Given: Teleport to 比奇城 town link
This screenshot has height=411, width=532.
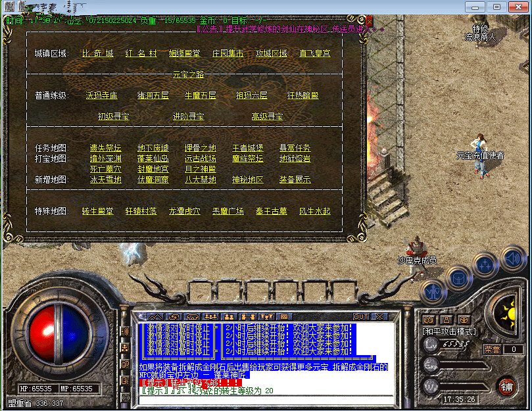Looking at the screenshot, I should [98, 53].
